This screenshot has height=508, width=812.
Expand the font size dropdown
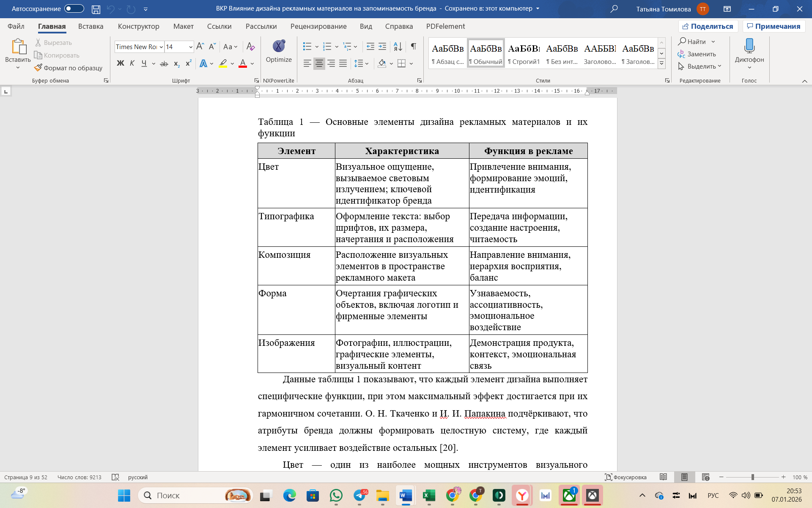click(x=191, y=47)
